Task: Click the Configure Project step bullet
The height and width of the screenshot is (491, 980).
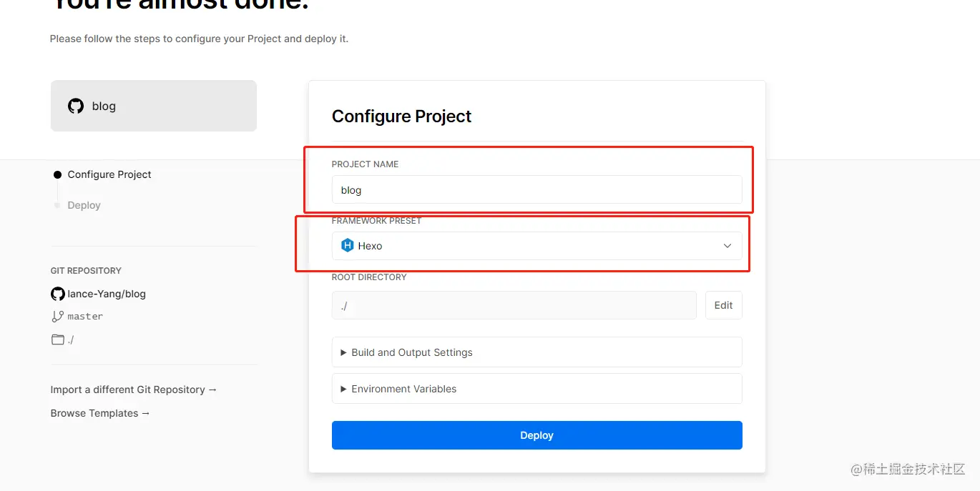Action: (x=57, y=174)
